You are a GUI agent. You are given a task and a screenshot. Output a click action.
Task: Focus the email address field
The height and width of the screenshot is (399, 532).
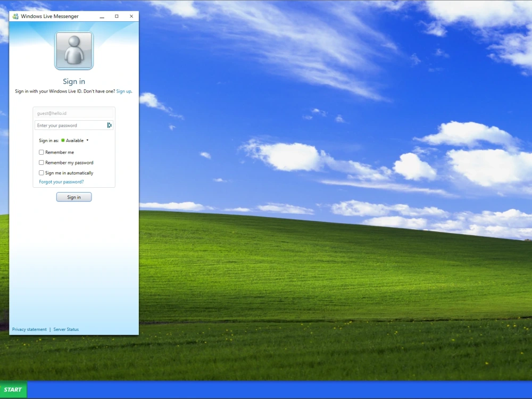(74, 113)
